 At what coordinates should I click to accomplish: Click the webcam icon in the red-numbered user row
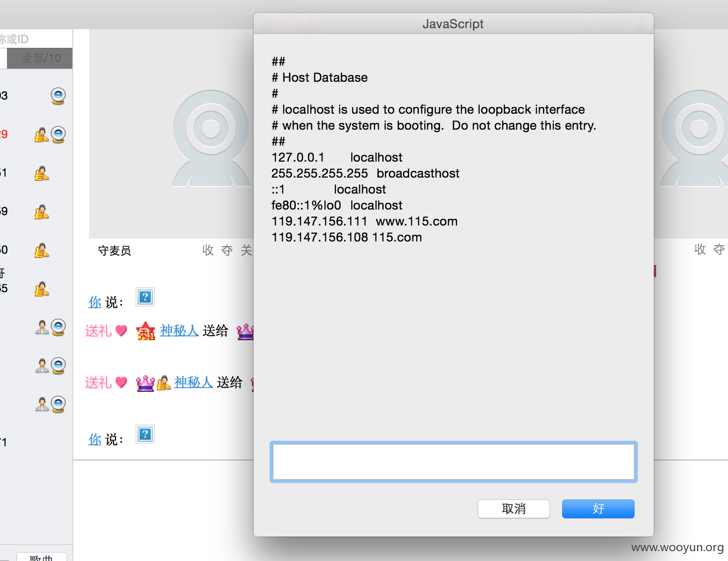coord(58,135)
